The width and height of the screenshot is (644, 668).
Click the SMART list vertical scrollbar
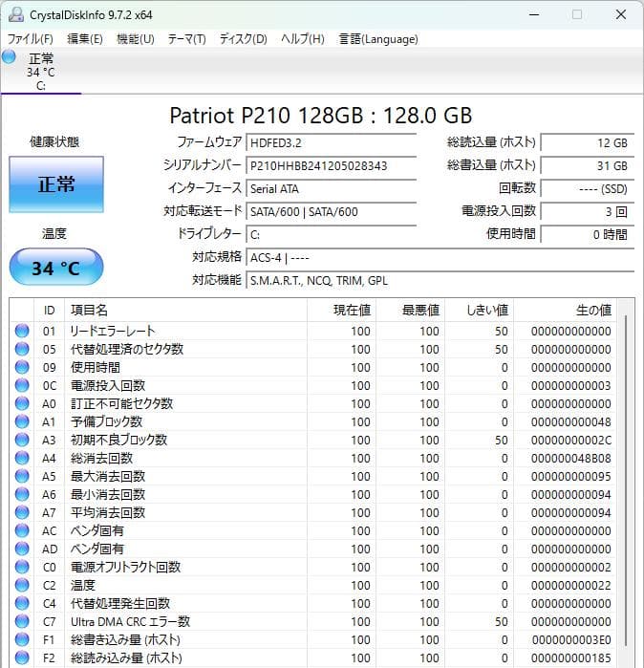point(625,483)
